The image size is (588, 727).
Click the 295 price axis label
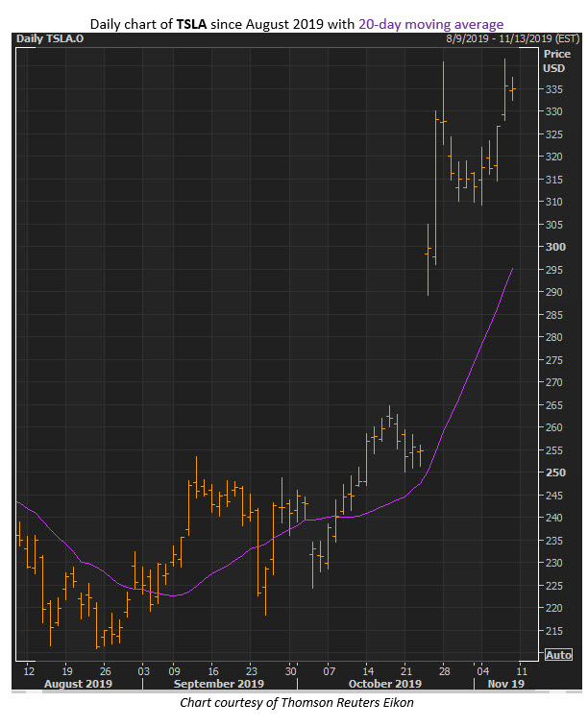pos(553,270)
